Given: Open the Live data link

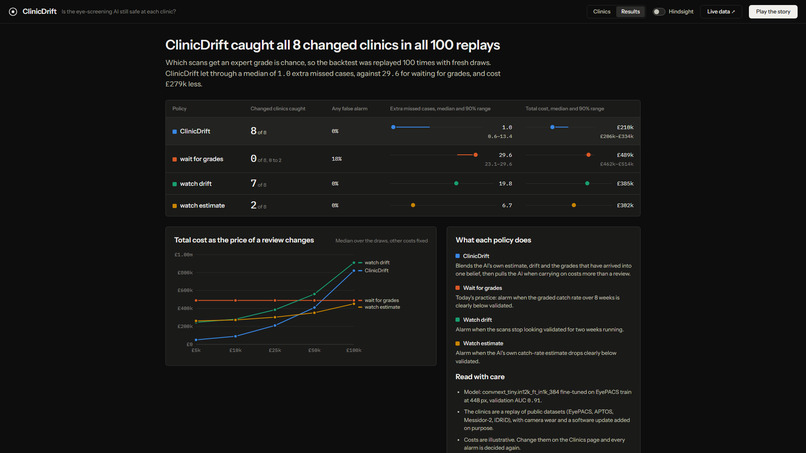Looking at the screenshot, I should 721,12.
